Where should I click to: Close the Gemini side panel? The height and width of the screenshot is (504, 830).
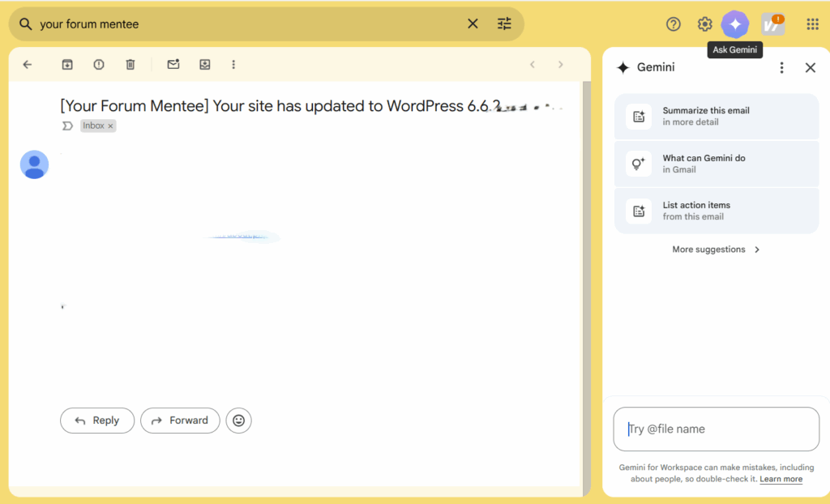pyautogui.click(x=811, y=68)
